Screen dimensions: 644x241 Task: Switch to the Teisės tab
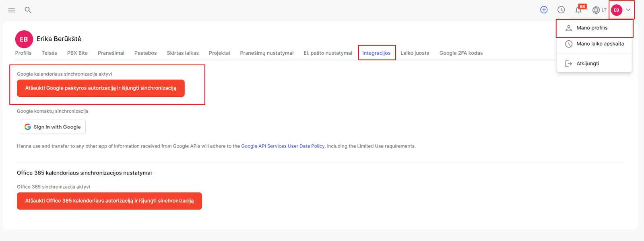pos(50,53)
